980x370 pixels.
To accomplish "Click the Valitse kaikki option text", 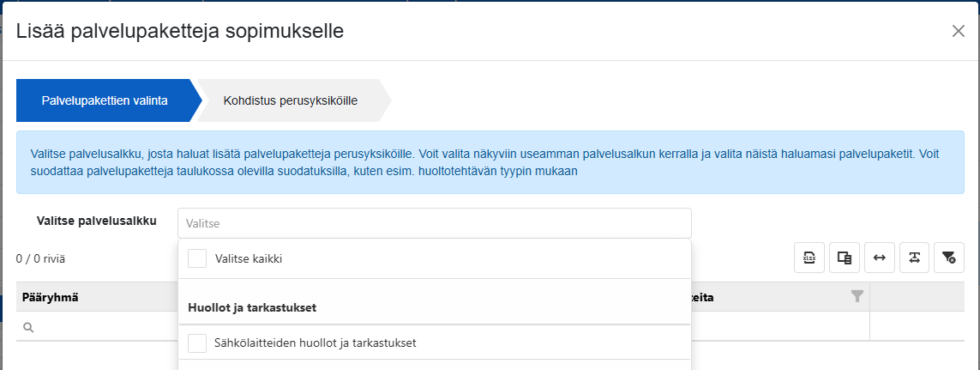I will click(248, 258).
